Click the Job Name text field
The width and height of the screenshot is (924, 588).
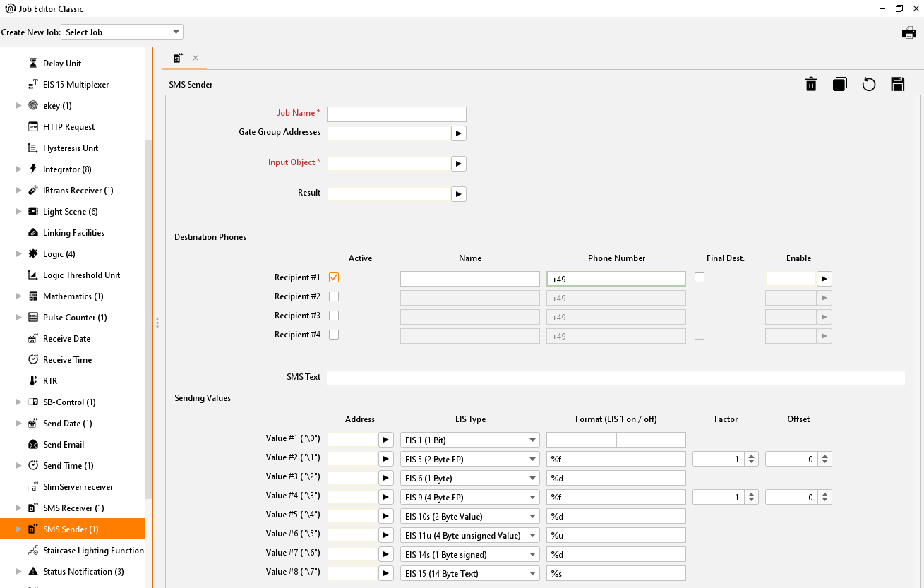(x=396, y=114)
